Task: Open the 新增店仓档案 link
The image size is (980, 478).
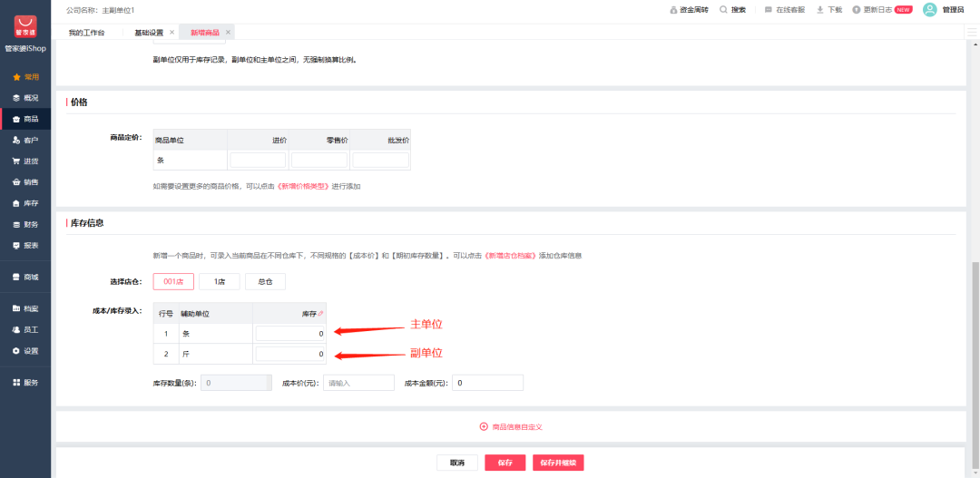Action: [x=511, y=256]
